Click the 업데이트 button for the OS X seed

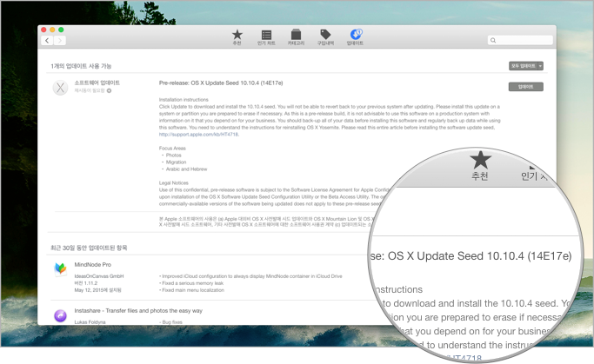click(x=526, y=87)
